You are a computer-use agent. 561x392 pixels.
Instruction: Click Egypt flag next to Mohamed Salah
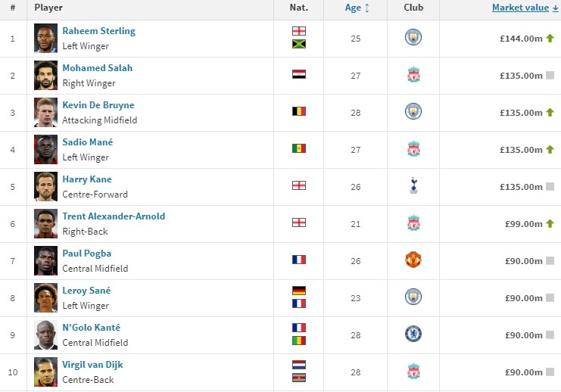coord(299,74)
